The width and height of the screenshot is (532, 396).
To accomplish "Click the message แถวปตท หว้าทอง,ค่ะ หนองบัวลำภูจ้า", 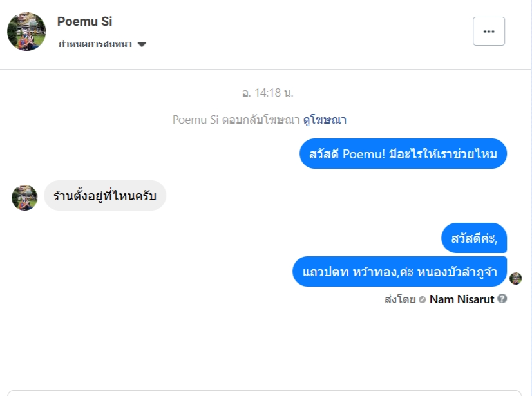I will point(399,272).
